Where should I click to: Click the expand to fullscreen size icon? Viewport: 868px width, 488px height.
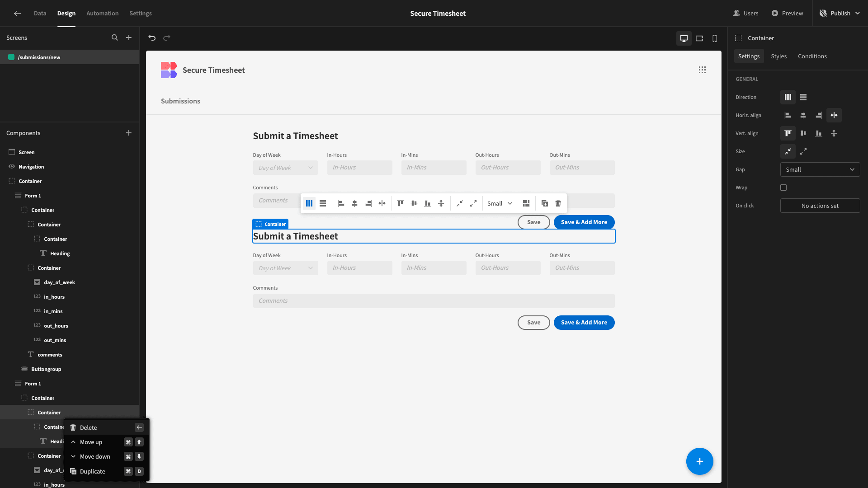pos(473,203)
